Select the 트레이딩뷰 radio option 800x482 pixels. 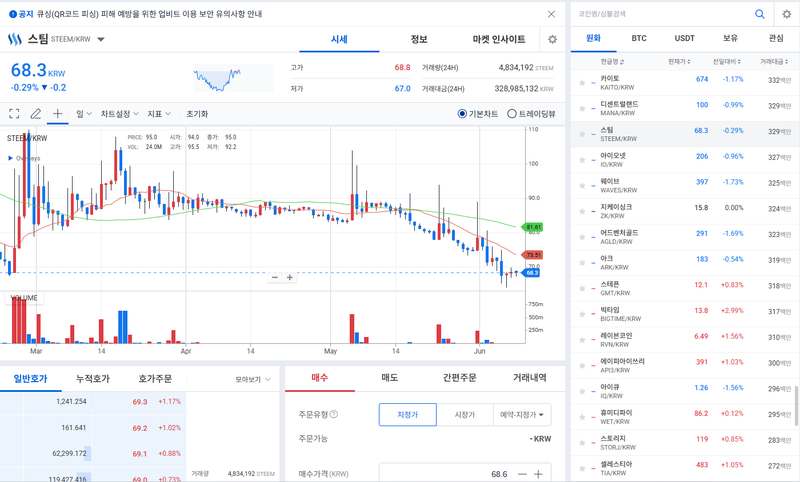[512, 114]
